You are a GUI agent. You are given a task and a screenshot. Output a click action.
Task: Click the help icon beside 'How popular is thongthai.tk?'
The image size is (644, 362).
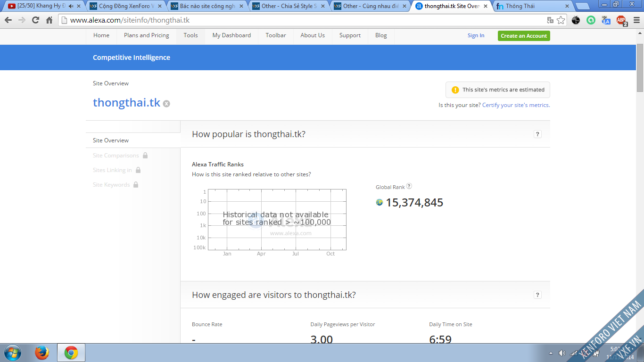537,134
